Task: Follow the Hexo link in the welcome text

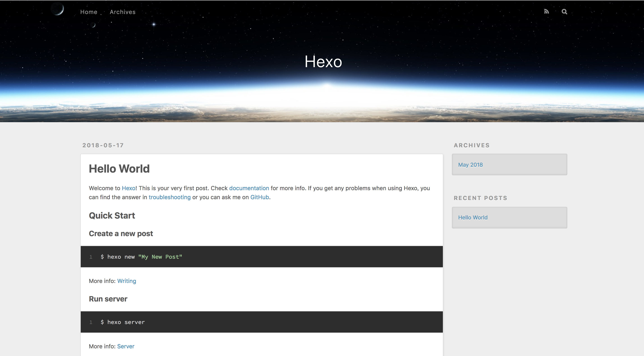Action: pos(129,188)
